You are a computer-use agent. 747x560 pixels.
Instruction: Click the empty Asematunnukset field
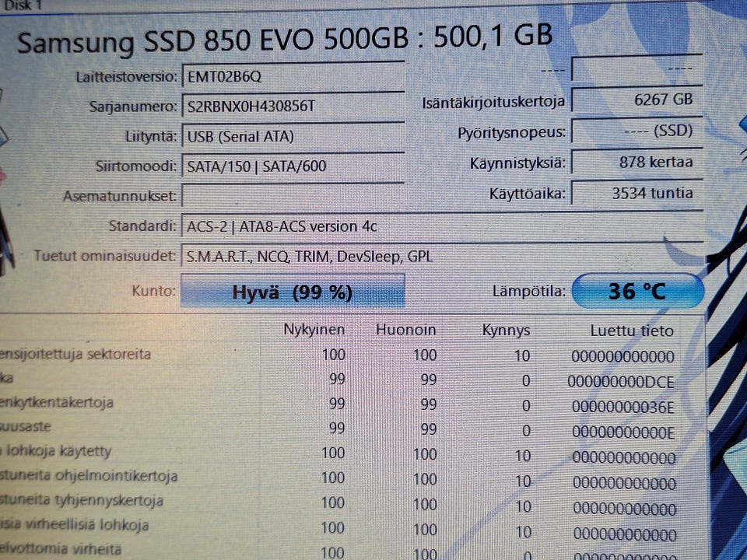(293, 196)
